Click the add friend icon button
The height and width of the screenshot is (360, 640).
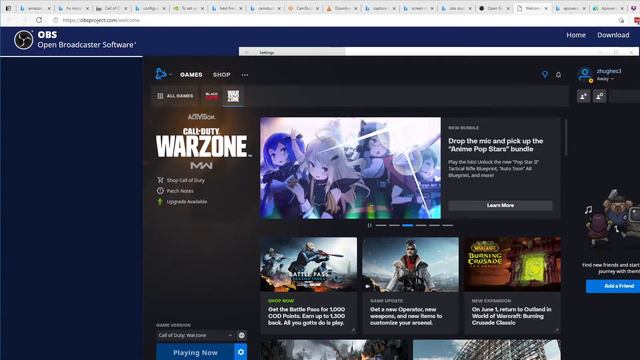click(583, 96)
